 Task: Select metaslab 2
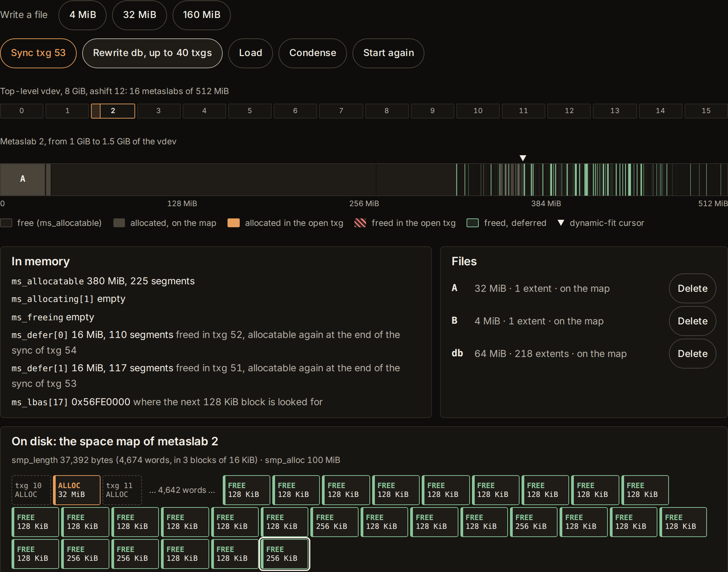tap(113, 111)
